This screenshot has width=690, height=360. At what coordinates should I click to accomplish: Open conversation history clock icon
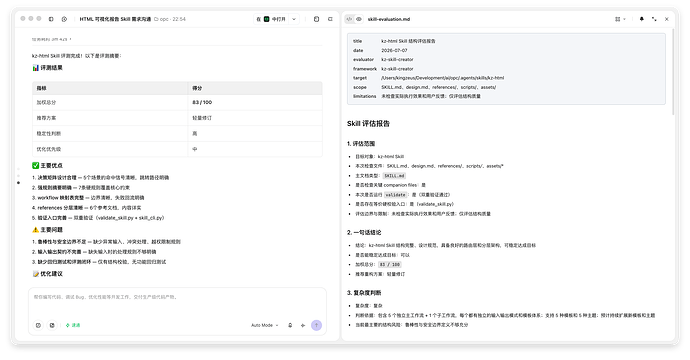[x=64, y=19]
